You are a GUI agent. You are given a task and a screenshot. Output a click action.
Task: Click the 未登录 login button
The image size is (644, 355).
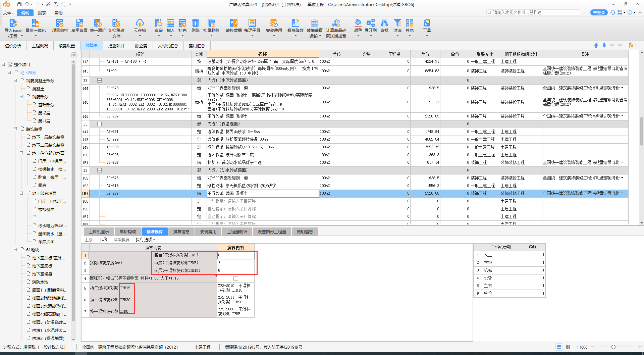click(x=599, y=12)
